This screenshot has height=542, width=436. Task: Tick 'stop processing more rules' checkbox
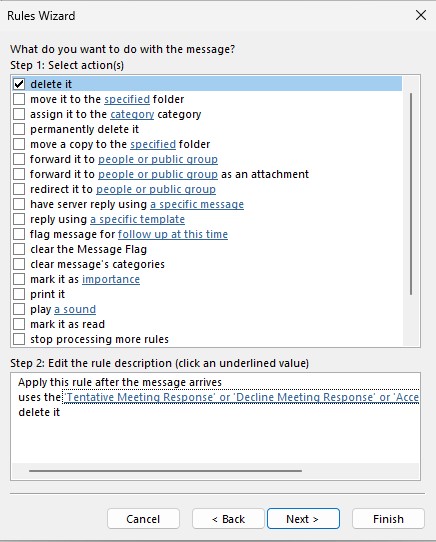(x=19, y=339)
